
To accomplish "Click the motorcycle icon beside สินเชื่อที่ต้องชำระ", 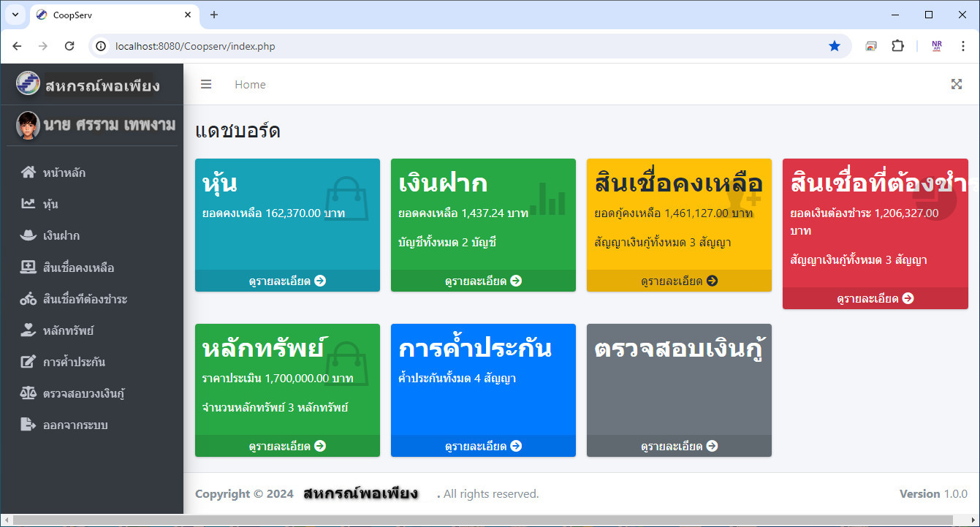I will tap(29, 299).
